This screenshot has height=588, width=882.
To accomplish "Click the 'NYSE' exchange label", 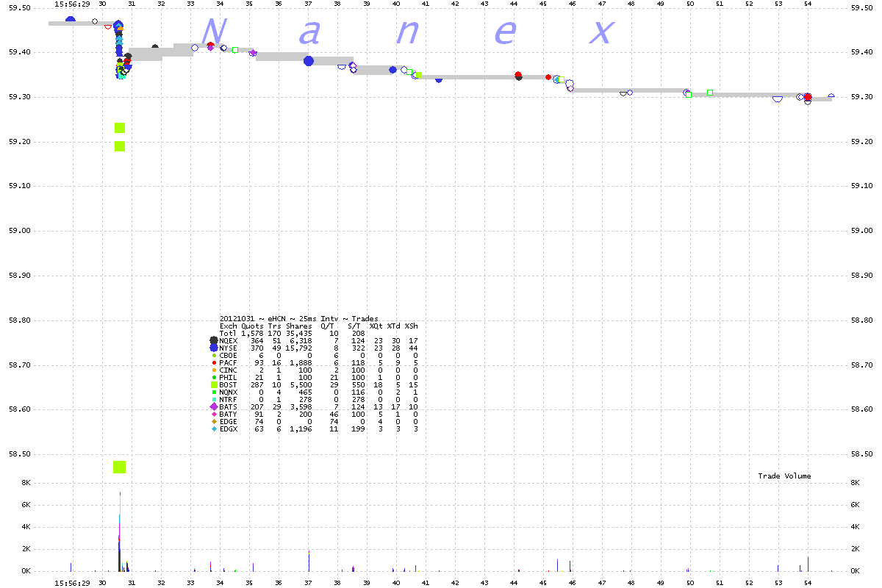I will click(x=229, y=348).
